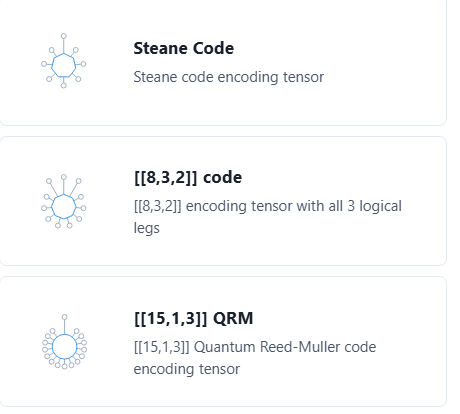Click blank area below Steane code description
The width and height of the screenshot is (460, 414).
[x=229, y=105]
